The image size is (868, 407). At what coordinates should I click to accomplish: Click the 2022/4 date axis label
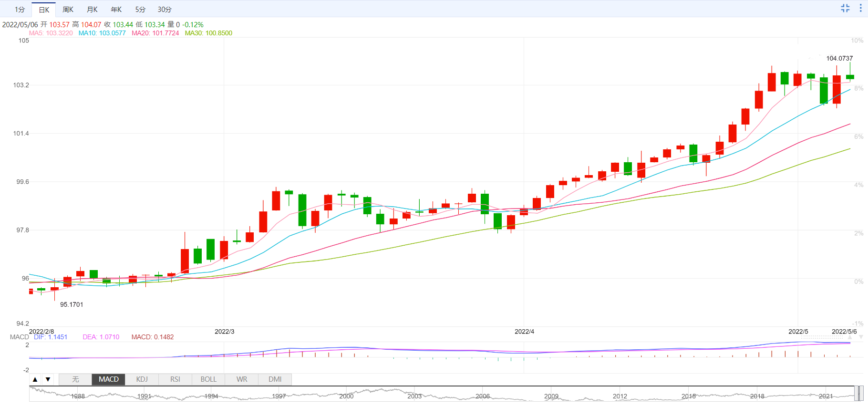(x=524, y=331)
